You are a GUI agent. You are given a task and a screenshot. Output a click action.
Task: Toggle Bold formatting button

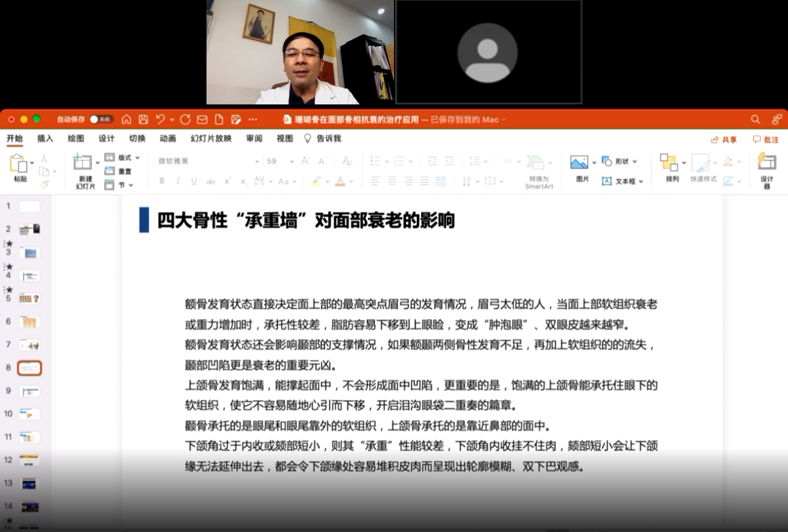click(162, 181)
